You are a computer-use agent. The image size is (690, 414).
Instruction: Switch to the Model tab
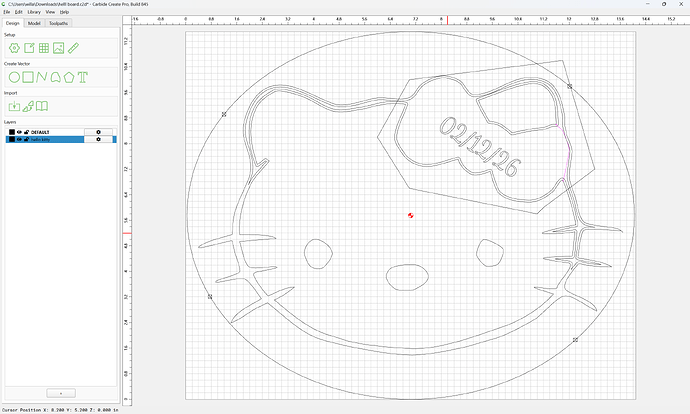pos(34,23)
